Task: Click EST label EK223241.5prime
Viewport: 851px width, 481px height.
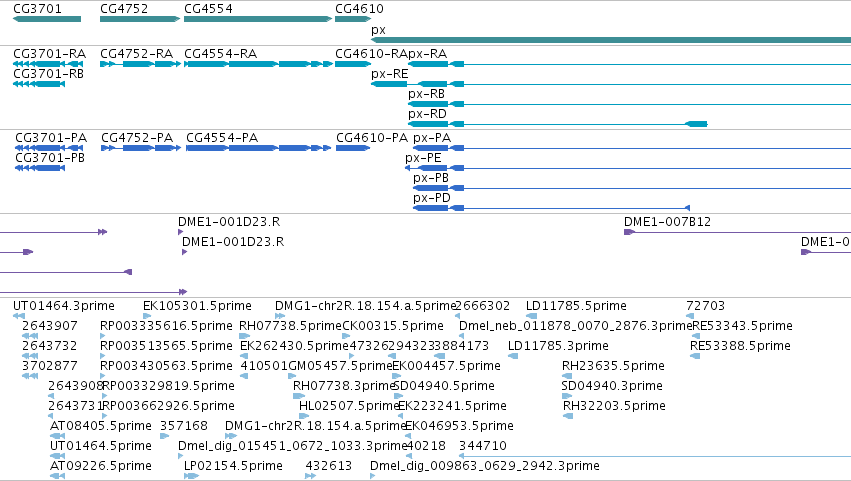Action: coord(453,407)
